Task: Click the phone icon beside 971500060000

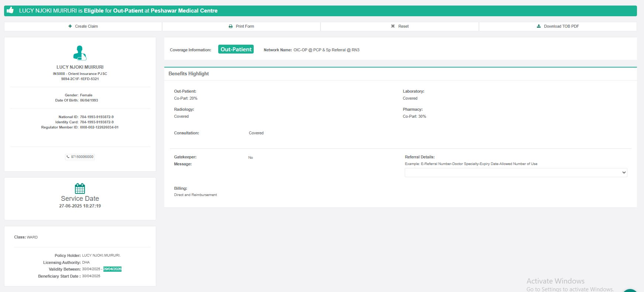Action: (68, 157)
